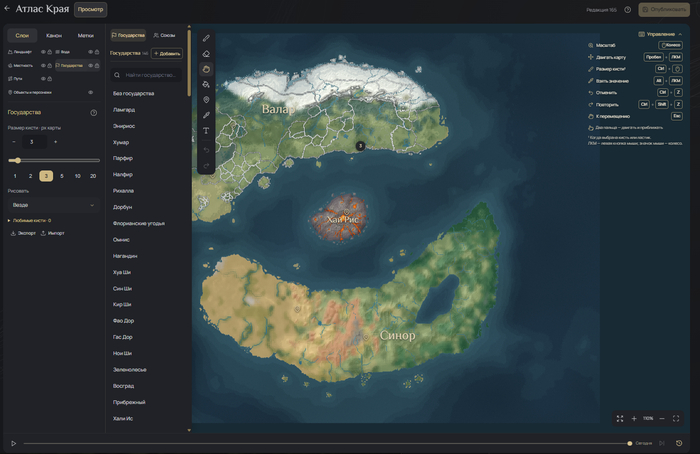The width and height of the screenshot is (700, 454).
Task: Expand Любимые кисти section
Action: [29, 221]
